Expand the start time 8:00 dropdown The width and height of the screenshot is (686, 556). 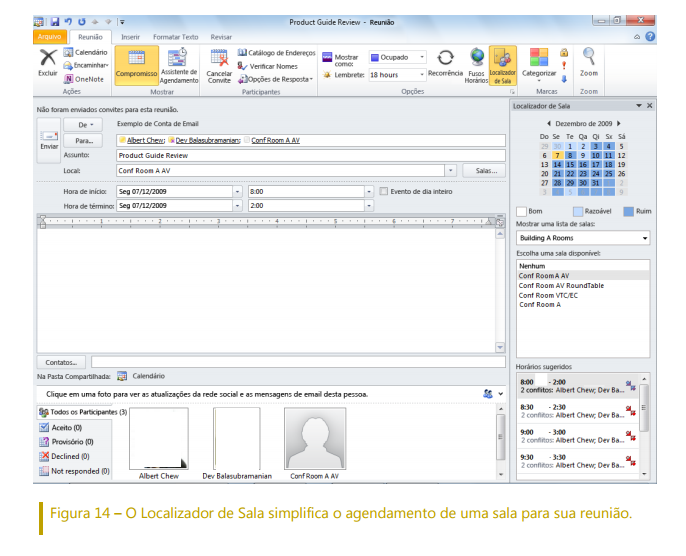click(365, 190)
